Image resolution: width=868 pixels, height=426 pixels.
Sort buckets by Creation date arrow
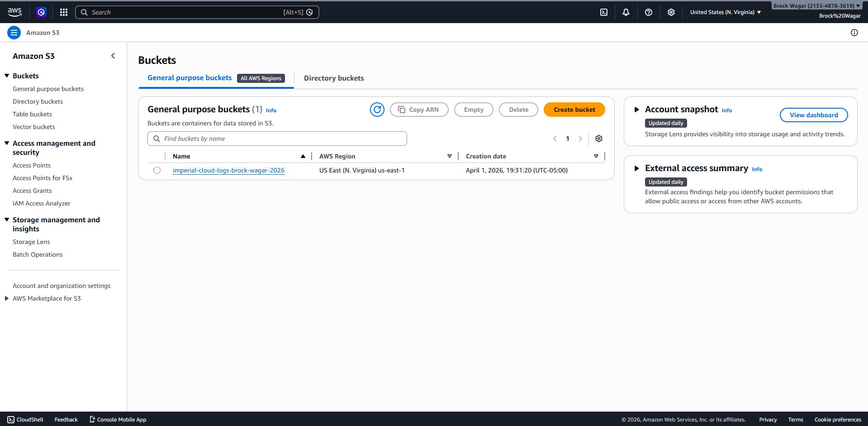point(596,156)
